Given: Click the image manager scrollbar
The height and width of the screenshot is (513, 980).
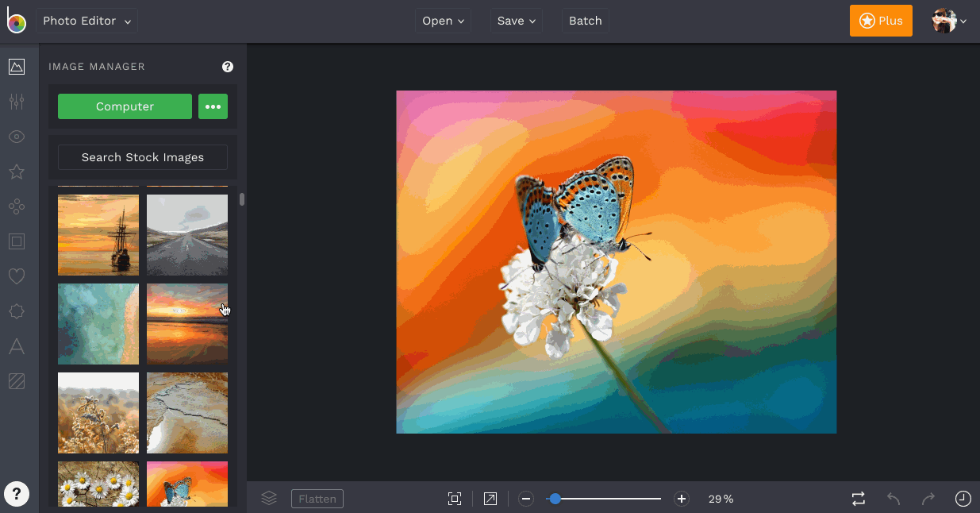Looking at the screenshot, I should (242, 199).
